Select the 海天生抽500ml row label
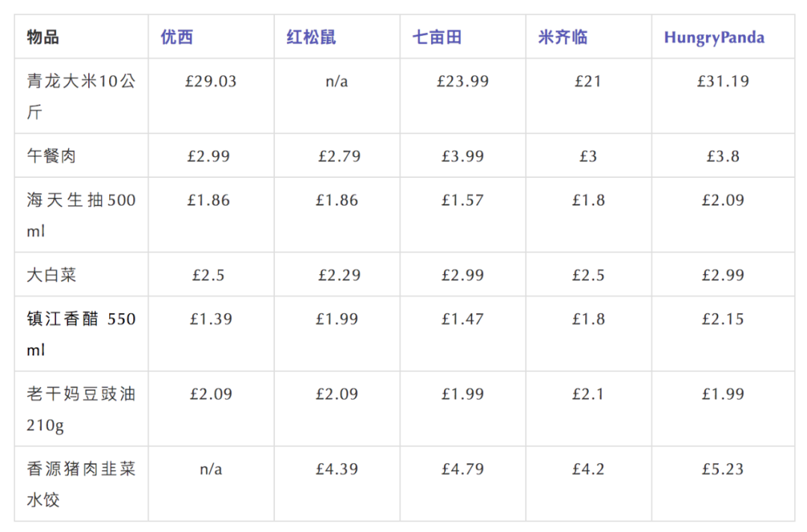 (x=81, y=215)
